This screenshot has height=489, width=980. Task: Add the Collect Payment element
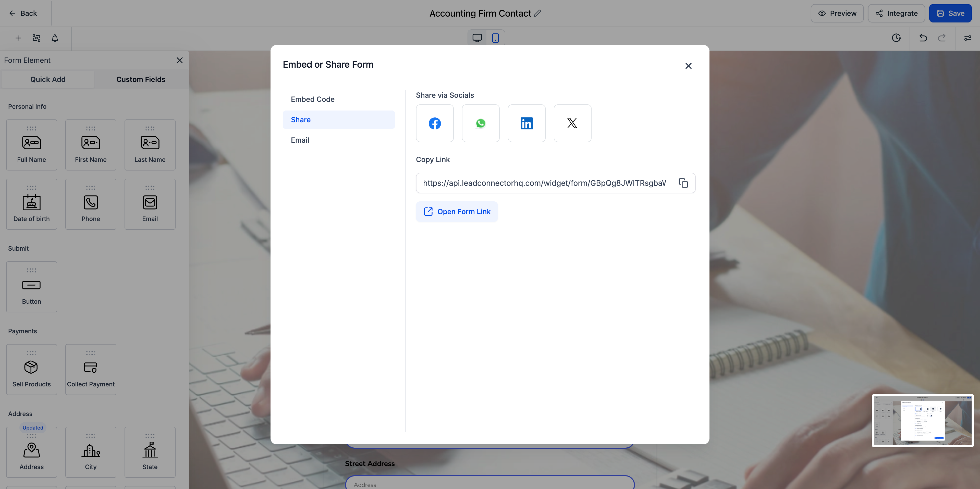pyautogui.click(x=91, y=370)
